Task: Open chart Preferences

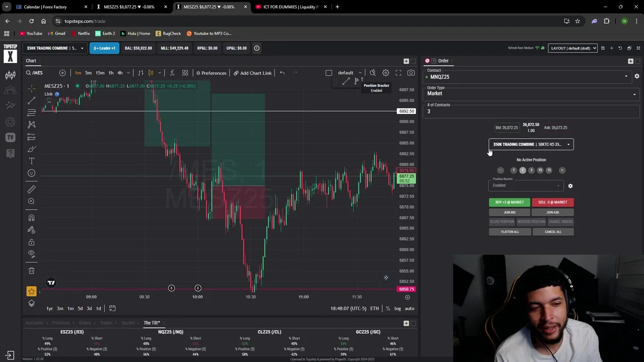Action: tap(211, 73)
